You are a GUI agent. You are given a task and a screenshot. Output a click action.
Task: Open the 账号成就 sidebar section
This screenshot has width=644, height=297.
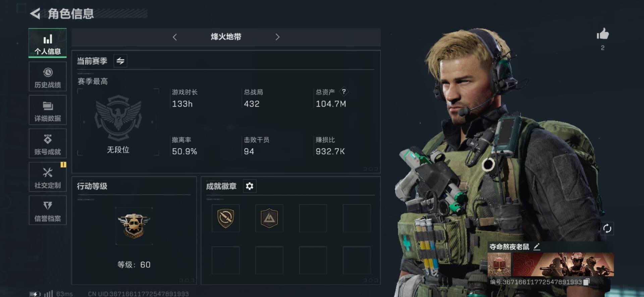(48, 144)
